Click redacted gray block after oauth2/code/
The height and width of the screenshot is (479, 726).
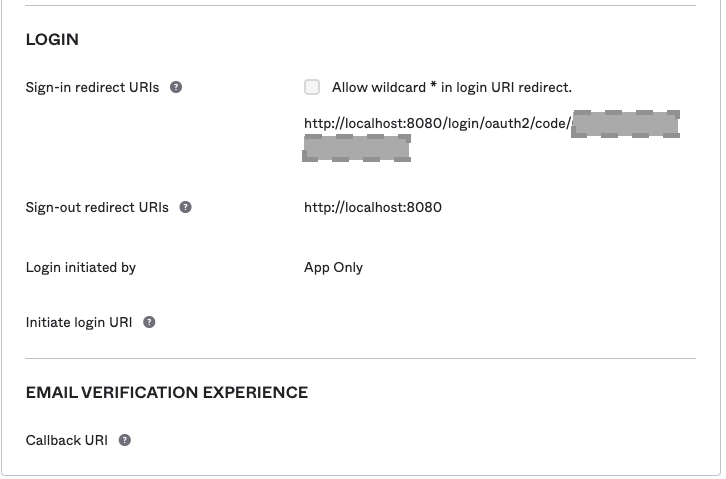(625, 124)
